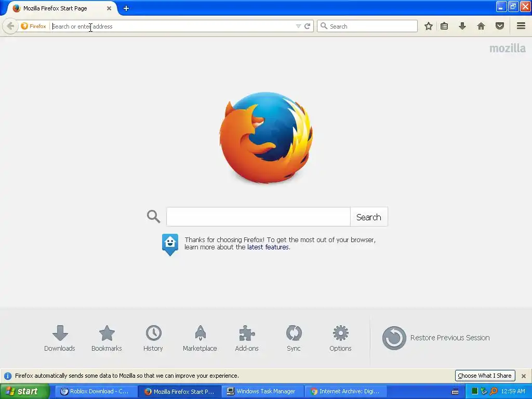The height and width of the screenshot is (399, 532).
Task: Show bookmarks list toolbar icon
Action: pyautogui.click(x=444, y=26)
